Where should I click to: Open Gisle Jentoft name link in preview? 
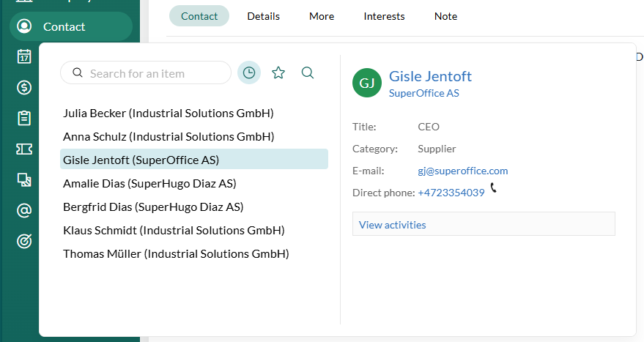[430, 76]
